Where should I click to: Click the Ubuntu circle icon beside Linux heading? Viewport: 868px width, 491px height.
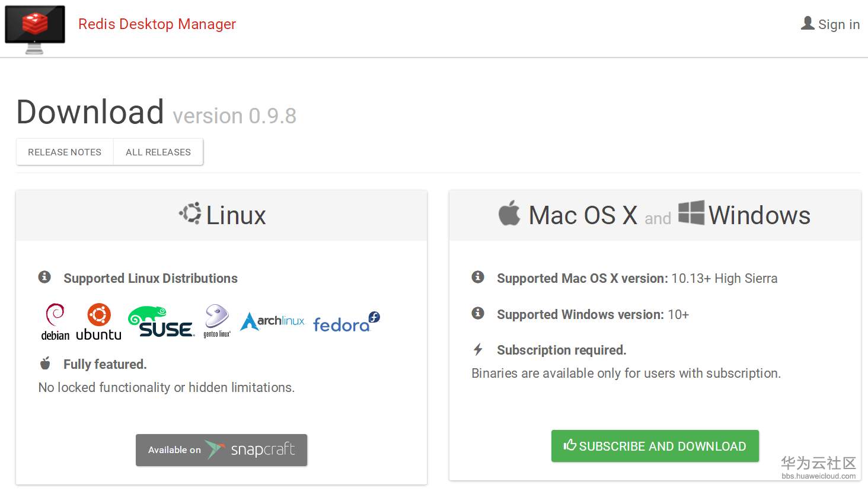tap(191, 213)
